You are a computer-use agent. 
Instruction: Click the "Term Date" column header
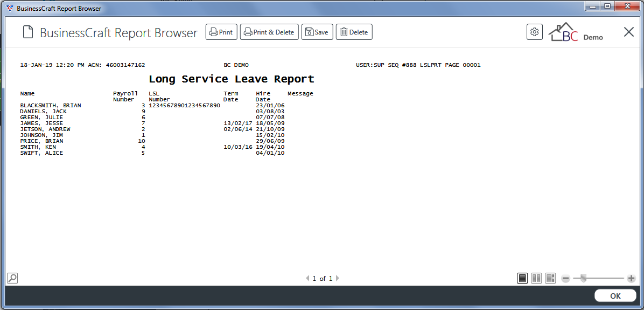[231, 97]
